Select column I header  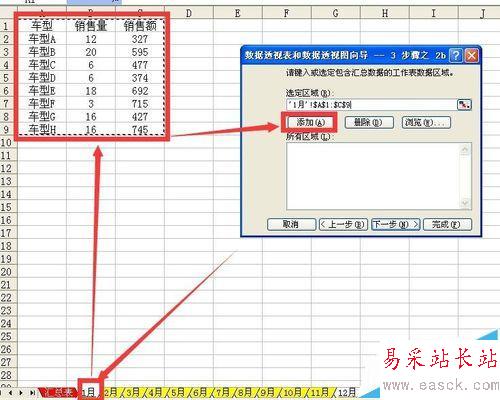click(434, 13)
